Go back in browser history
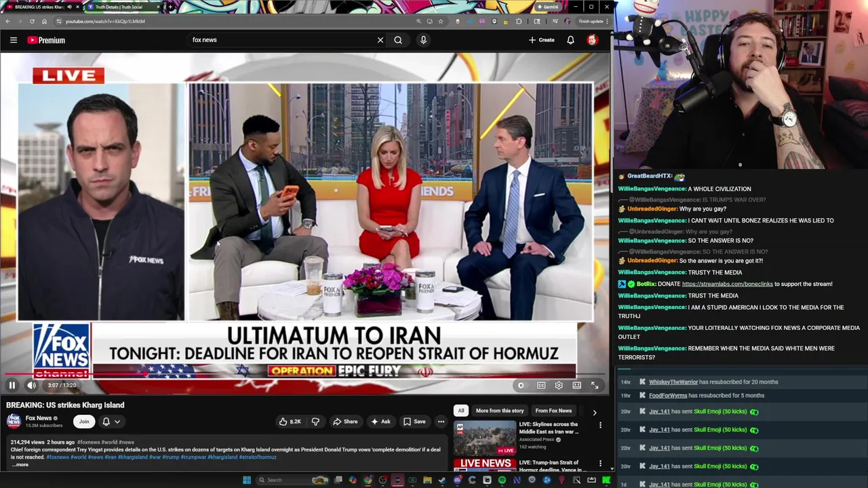The width and height of the screenshot is (868, 488). click(7, 21)
